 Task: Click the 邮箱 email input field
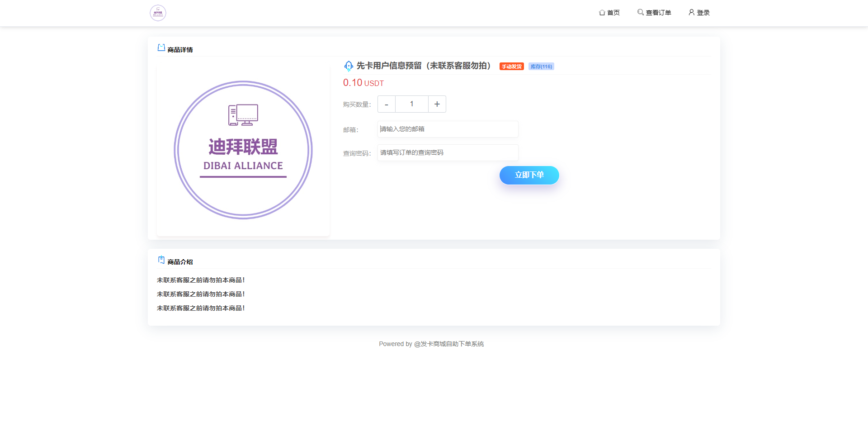pos(448,129)
